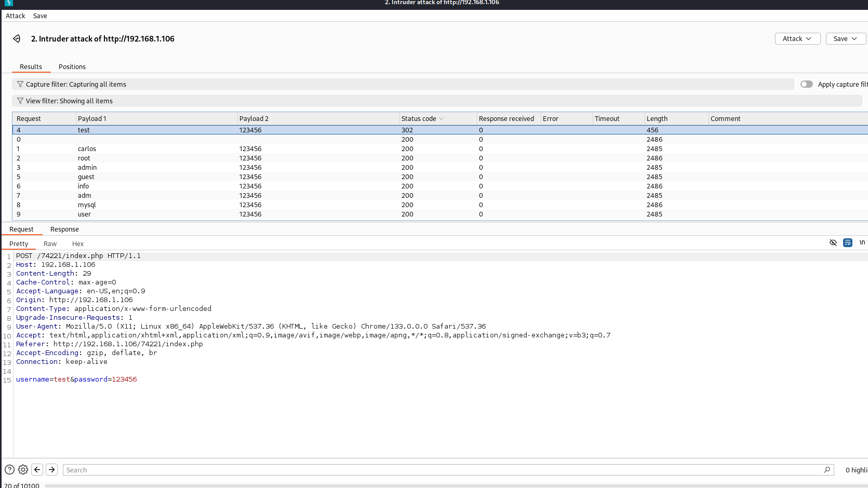Viewport: 868px width, 488px height.
Task: Click the Burp Suite app icon in title bar
Action: [9, 3]
